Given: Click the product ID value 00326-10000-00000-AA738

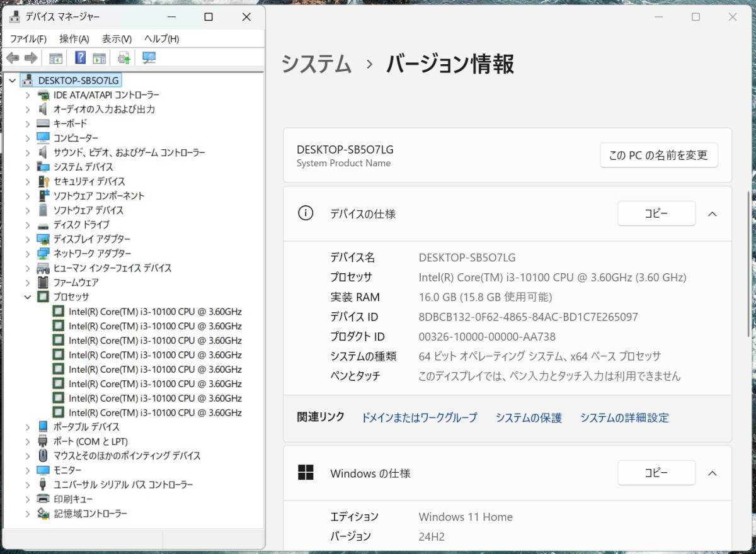Looking at the screenshot, I should pos(487,337).
